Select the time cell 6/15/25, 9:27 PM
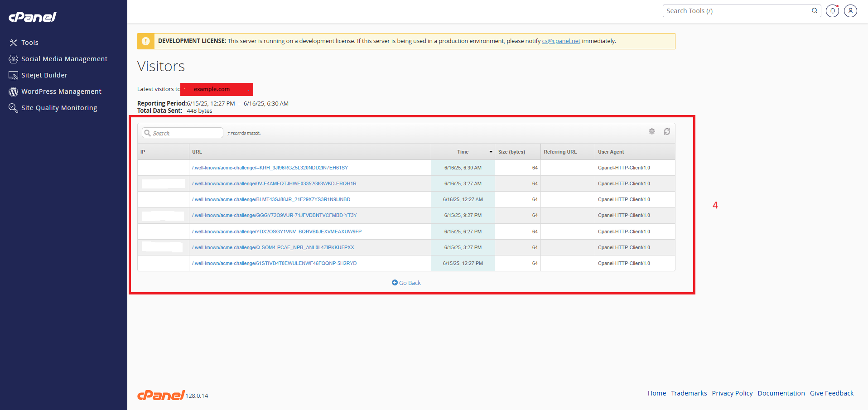This screenshot has height=410, width=868. click(463, 215)
